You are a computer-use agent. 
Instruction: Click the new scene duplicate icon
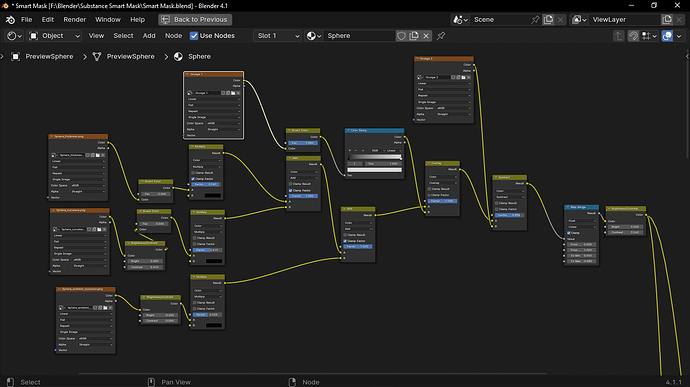click(548, 20)
